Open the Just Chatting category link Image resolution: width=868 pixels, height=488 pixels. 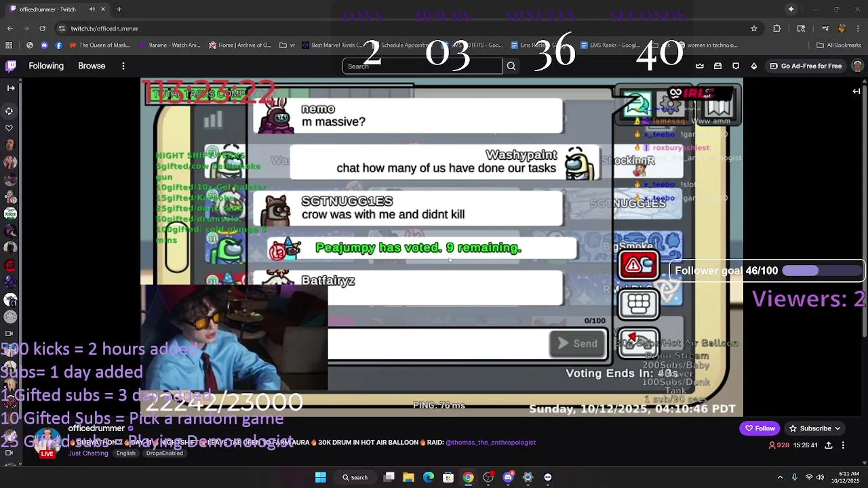[88, 453]
